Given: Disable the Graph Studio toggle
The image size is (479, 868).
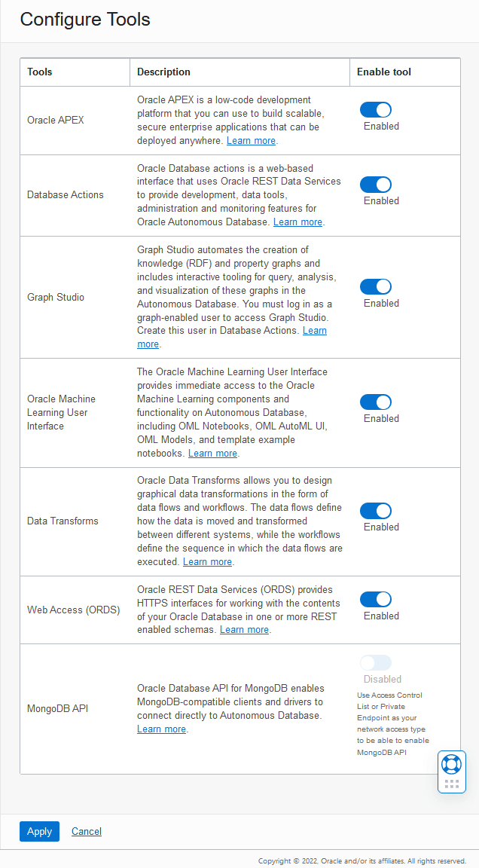Looking at the screenshot, I should [376, 286].
